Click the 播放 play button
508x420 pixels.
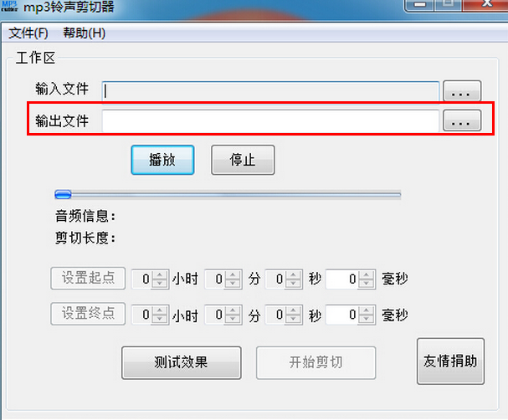(162, 160)
